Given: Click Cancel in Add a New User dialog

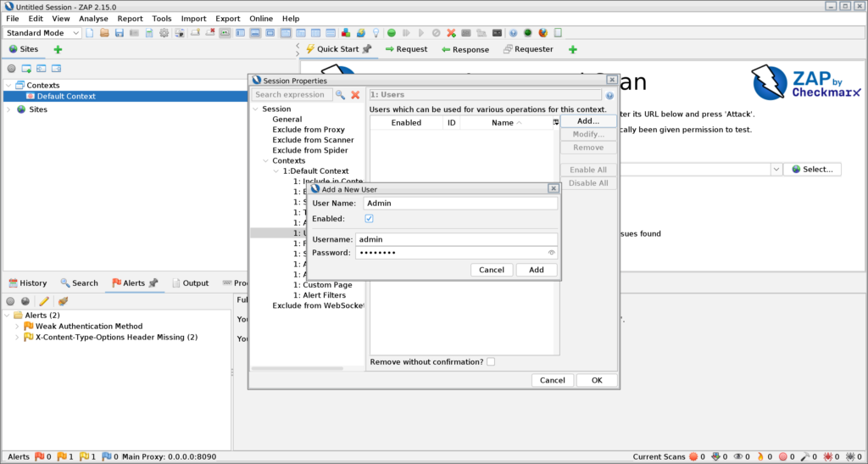Looking at the screenshot, I should click(492, 270).
